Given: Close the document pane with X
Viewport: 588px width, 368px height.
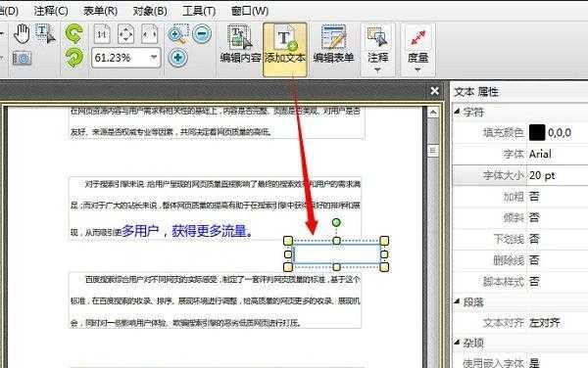Looking at the screenshot, I should [x=434, y=91].
